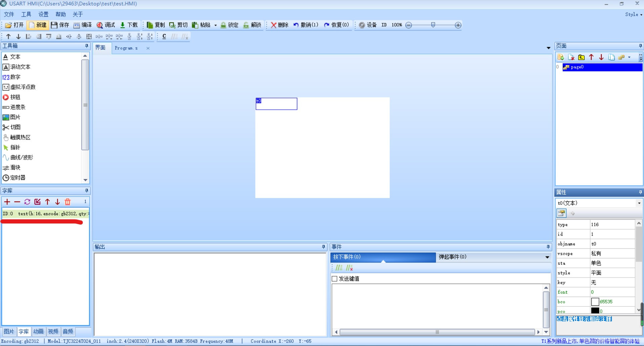Add a 滚动文本 scrolling text component

(x=17, y=67)
